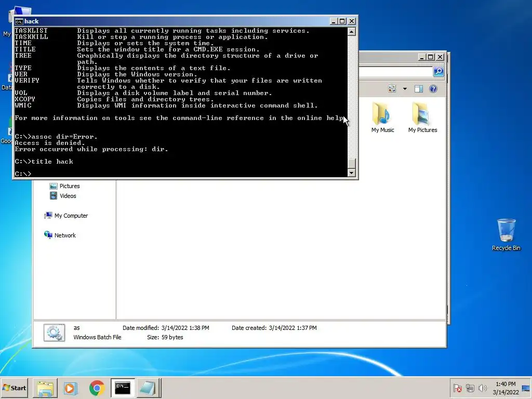The height and width of the screenshot is (399, 532).
Task: Click the Explorer search magnifier button
Action: 438,72
